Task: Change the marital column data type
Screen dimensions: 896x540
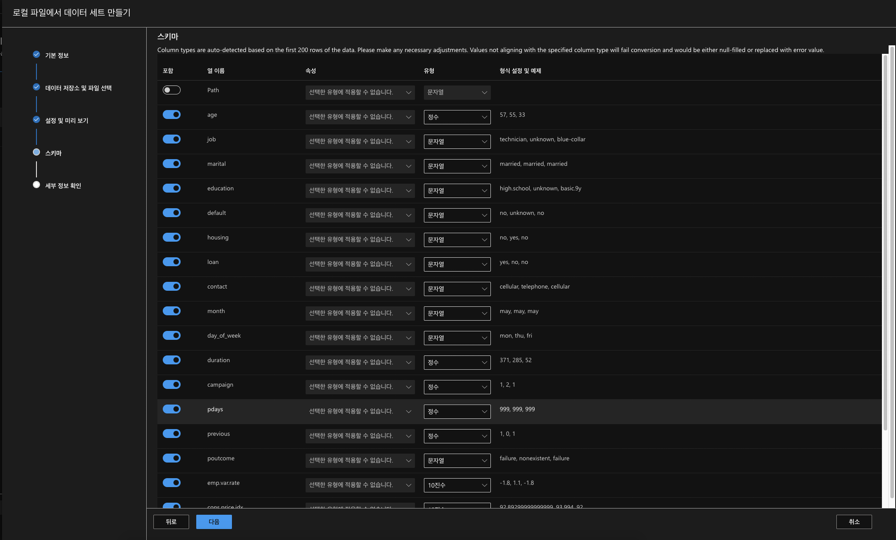Action: point(457,166)
